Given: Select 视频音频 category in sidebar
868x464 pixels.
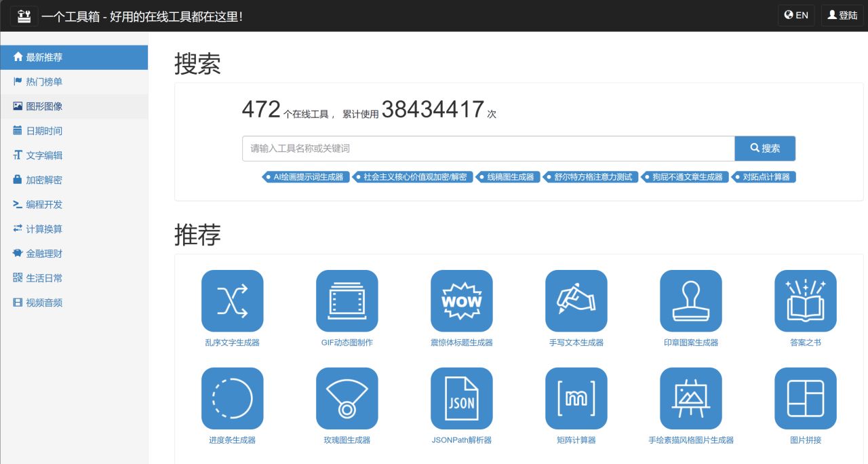Looking at the screenshot, I should 74,303.
